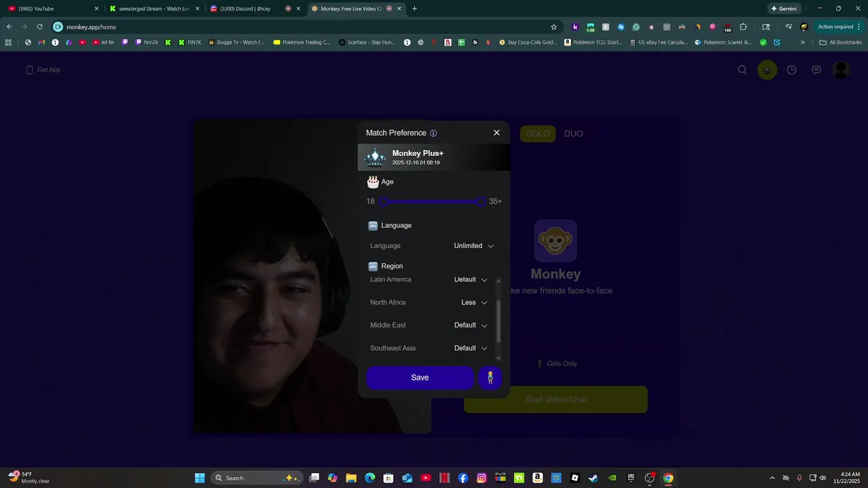The image size is (868, 488).
Task: Open the Pokémon Trading C... bookmark
Action: tap(302, 42)
